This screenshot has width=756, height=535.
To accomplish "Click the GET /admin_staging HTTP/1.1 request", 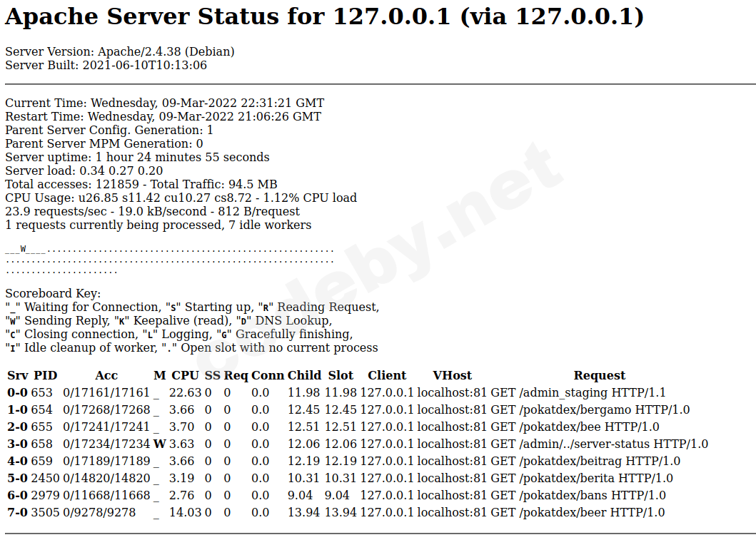I will [578, 393].
